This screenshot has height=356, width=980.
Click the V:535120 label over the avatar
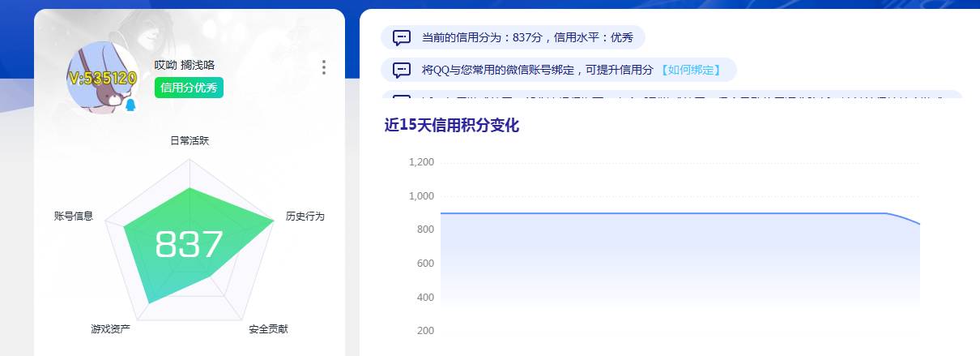point(103,79)
